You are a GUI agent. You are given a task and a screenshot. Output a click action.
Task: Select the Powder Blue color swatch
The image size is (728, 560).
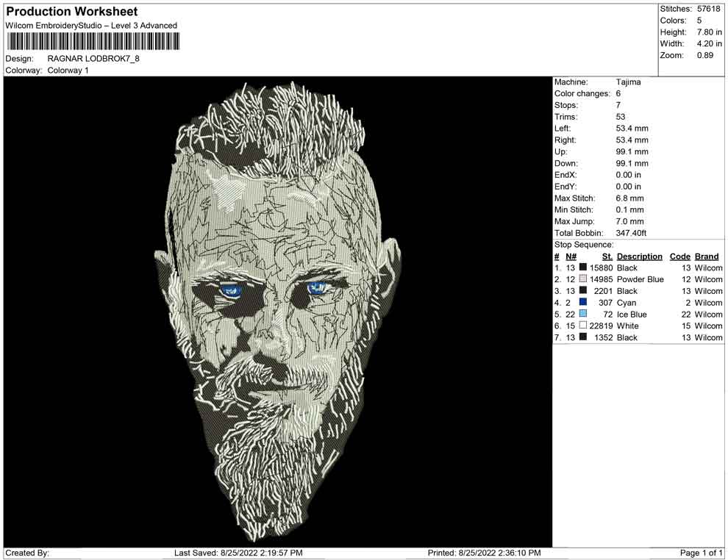click(583, 280)
